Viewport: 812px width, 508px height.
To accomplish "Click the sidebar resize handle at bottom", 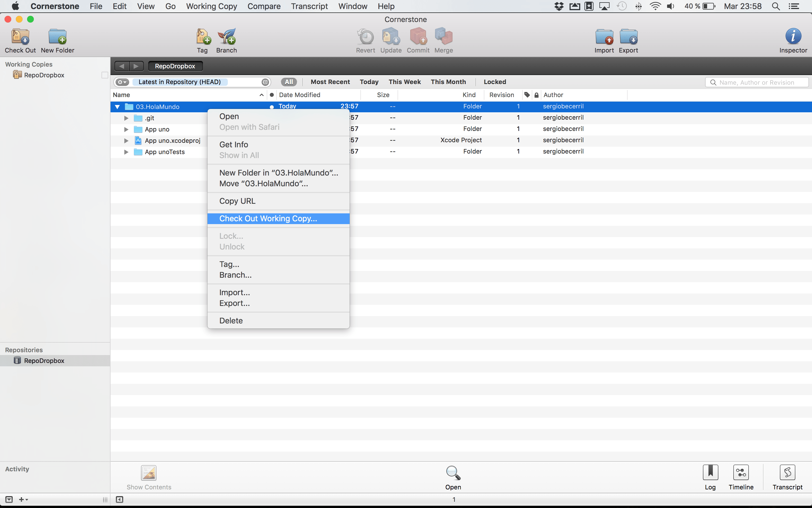I will 105,500.
